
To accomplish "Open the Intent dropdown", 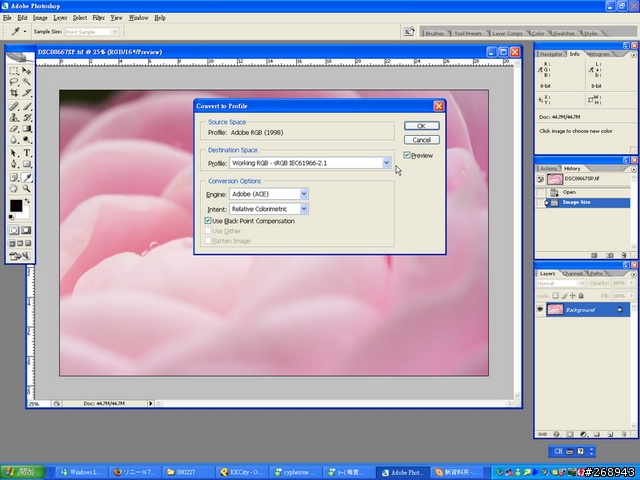I will pos(304,209).
